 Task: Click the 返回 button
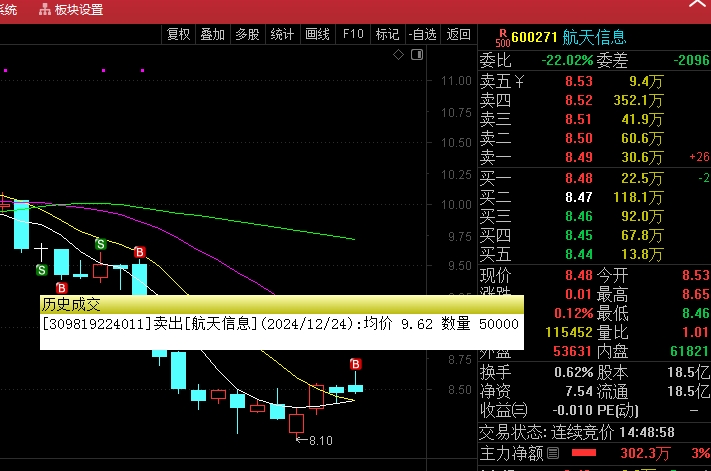458,34
